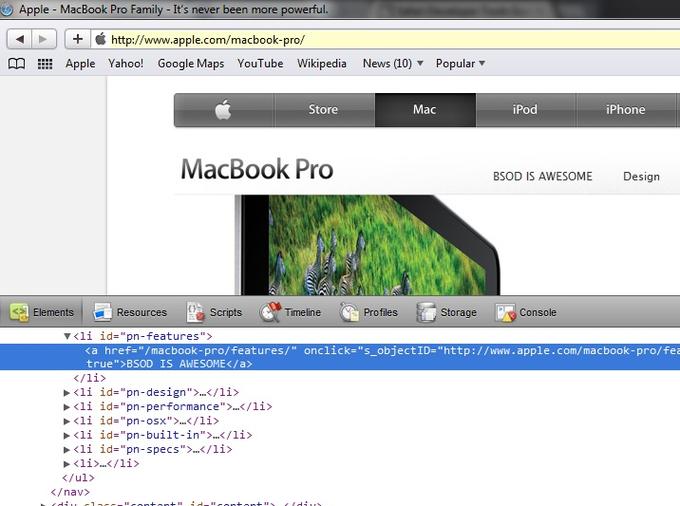
Task: Click the Resources panel icon
Action: (x=103, y=312)
